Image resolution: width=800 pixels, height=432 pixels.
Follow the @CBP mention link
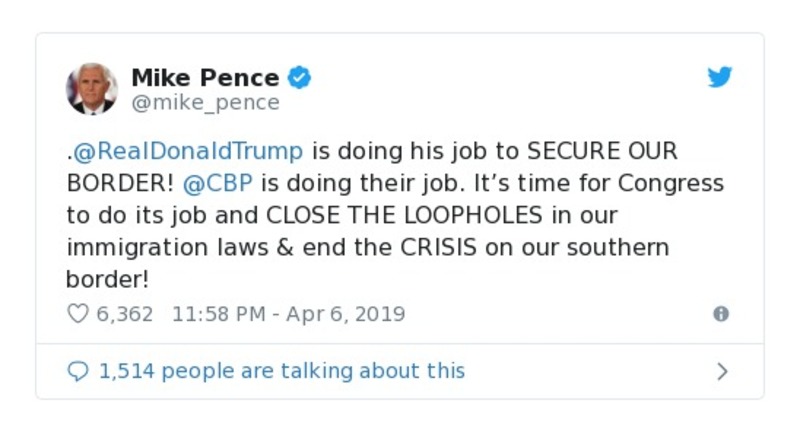pos(206,184)
